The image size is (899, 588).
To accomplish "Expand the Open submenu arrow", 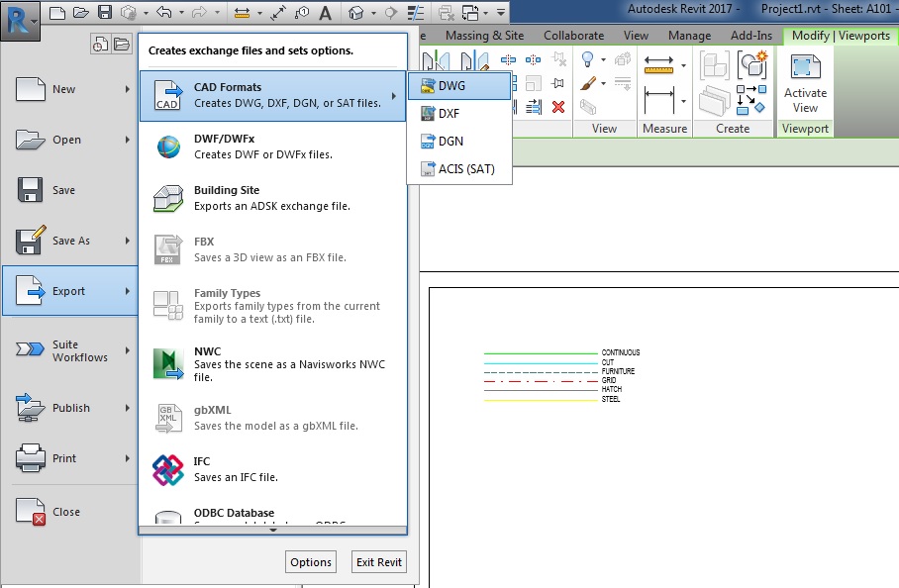I will (128, 140).
